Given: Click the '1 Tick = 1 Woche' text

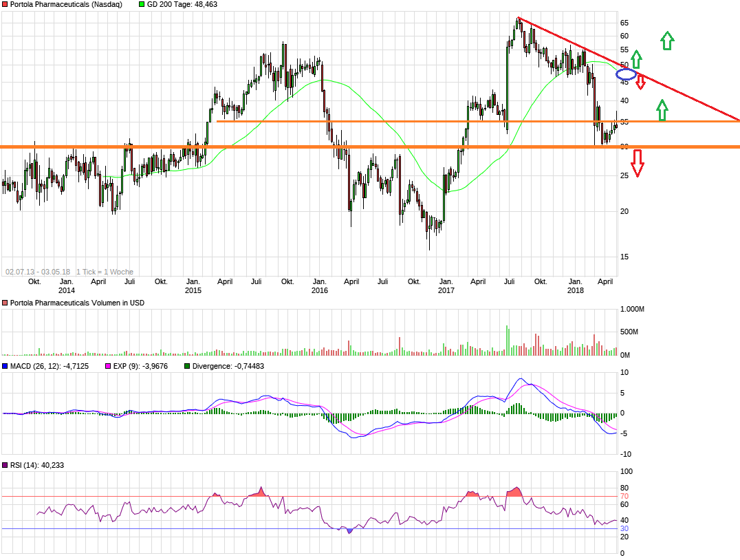Looking at the screenshot, I should pyautogui.click(x=105, y=272).
